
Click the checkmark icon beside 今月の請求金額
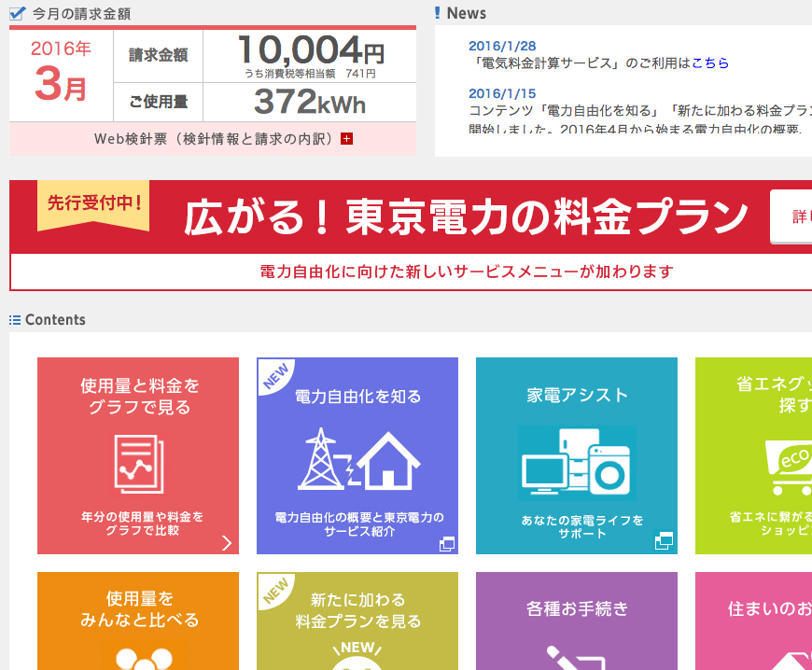click(18, 13)
